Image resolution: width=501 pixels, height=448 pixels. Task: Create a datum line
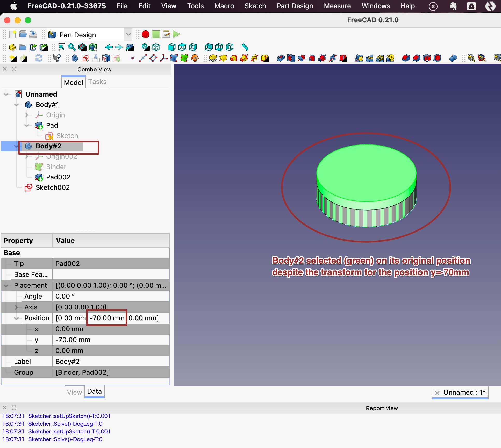(142, 58)
